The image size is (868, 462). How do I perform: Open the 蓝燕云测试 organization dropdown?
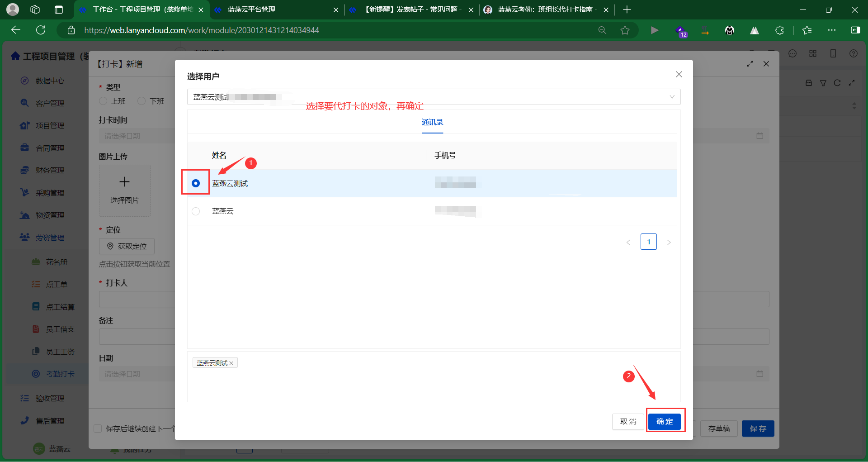(x=434, y=97)
